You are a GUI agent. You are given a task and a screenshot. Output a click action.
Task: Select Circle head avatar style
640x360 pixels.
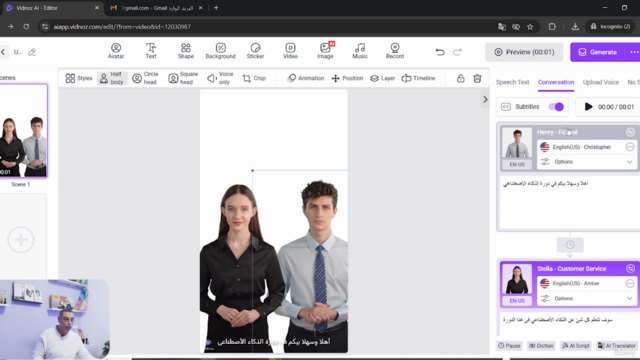[146, 78]
